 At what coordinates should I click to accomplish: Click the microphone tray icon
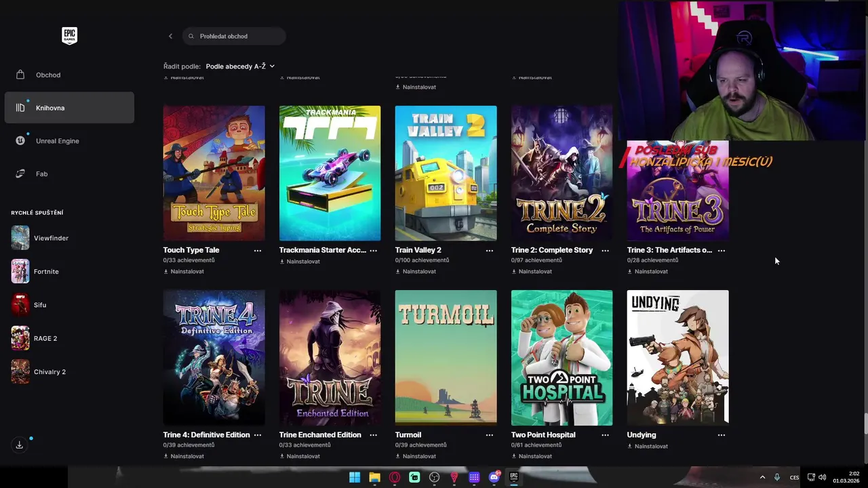coord(777,477)
